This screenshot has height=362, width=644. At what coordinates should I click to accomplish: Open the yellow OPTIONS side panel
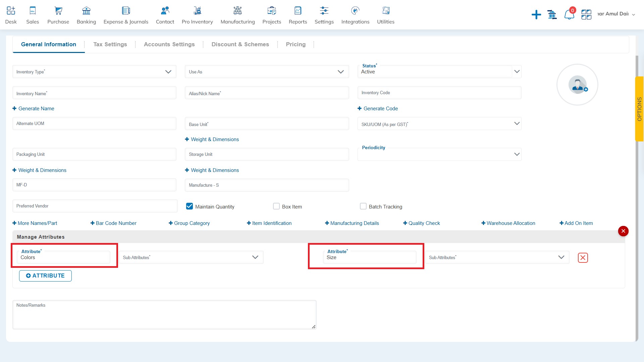[639, 109]
